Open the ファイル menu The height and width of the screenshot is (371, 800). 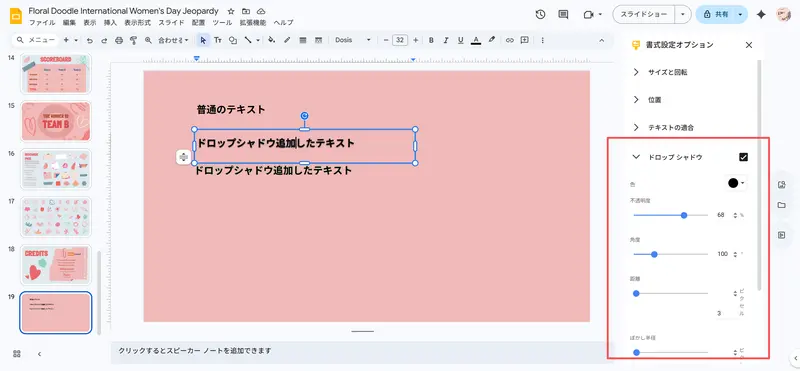tap(42, 23)
